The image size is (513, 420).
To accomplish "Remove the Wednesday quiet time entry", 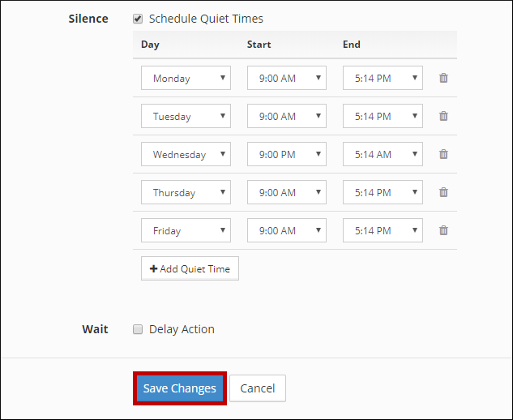I will click(443, 154).
